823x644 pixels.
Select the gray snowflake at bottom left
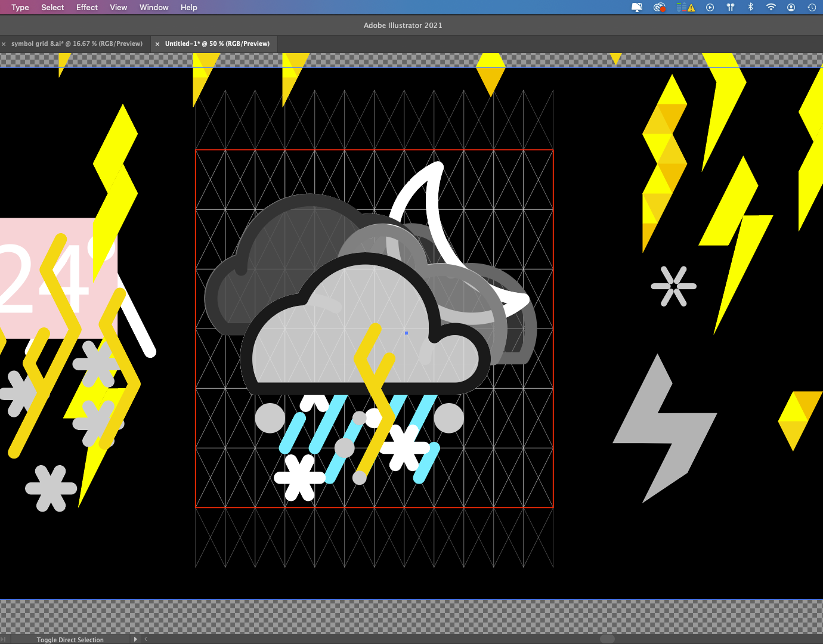pyautogui.click(x=51, y=488)
